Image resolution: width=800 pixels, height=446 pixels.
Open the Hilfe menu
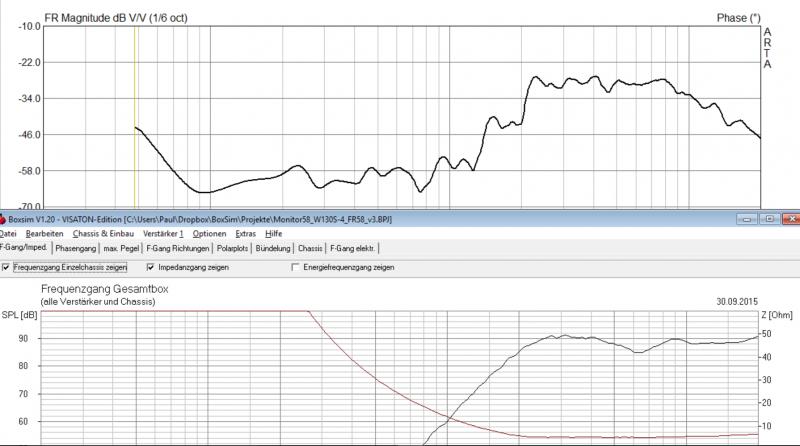pyautogui.click(x=273, y=234)
